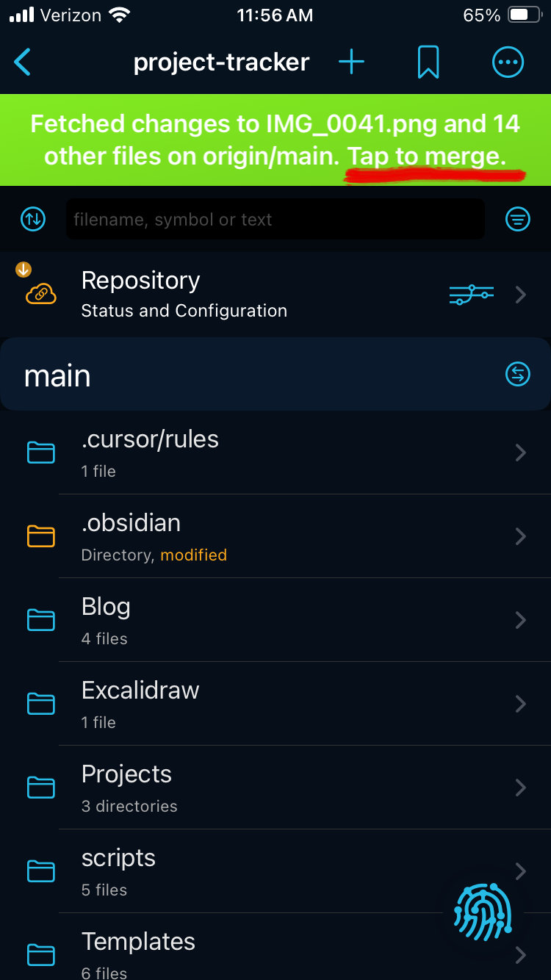Open Repository Status and Configuration
This screenshot has width=551, height=980.
click(x=275, y=295)
